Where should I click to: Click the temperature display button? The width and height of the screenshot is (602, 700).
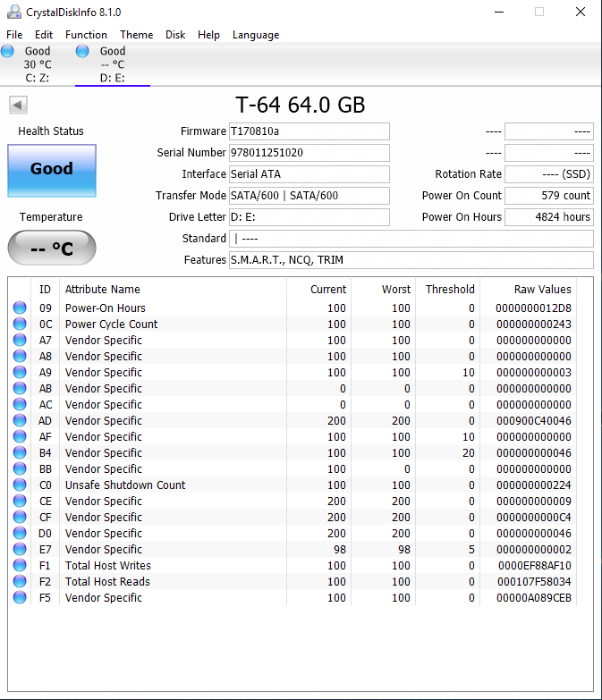coord(51,249)
